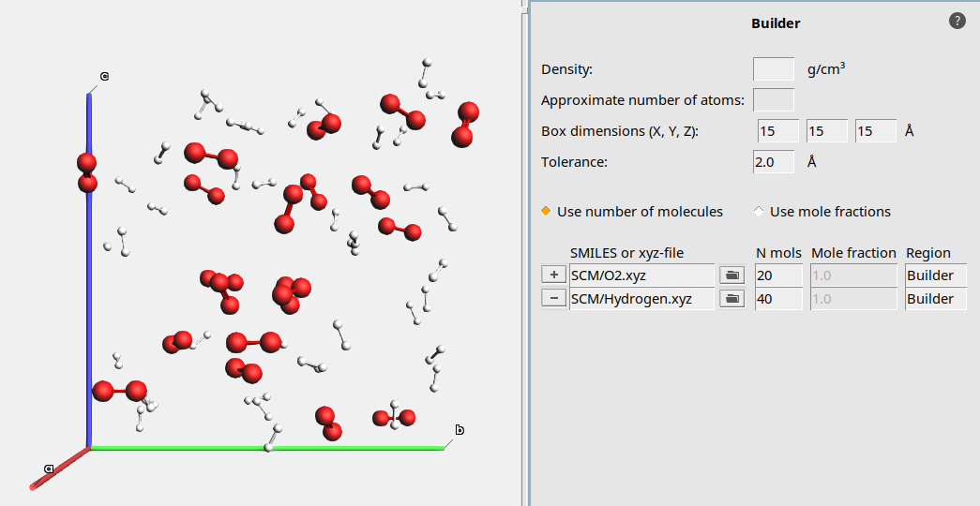
Task: Edit the box Y dimension field
Action: 826,131
